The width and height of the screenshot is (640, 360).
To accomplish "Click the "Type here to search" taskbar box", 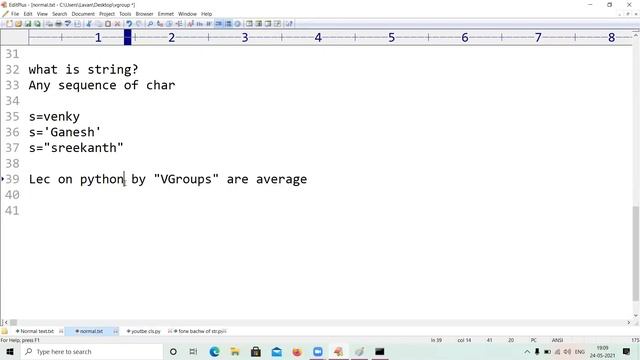I will coord(92,351).
